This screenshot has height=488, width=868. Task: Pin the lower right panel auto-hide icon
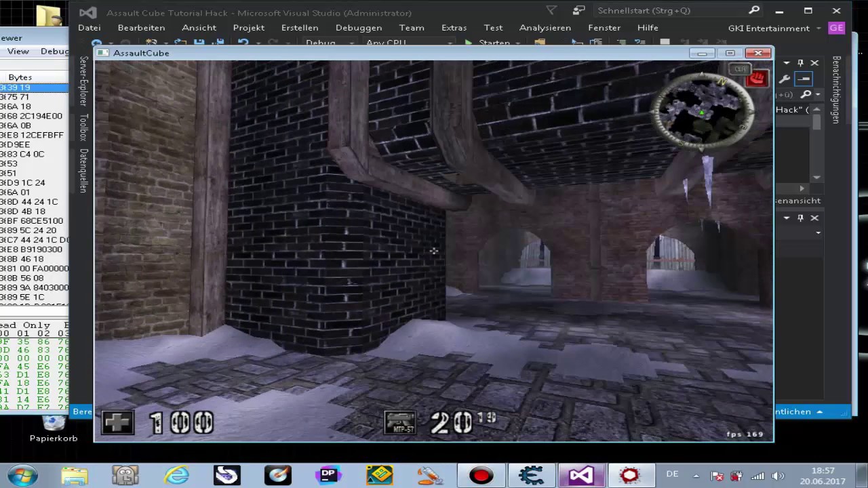point(800,218)
